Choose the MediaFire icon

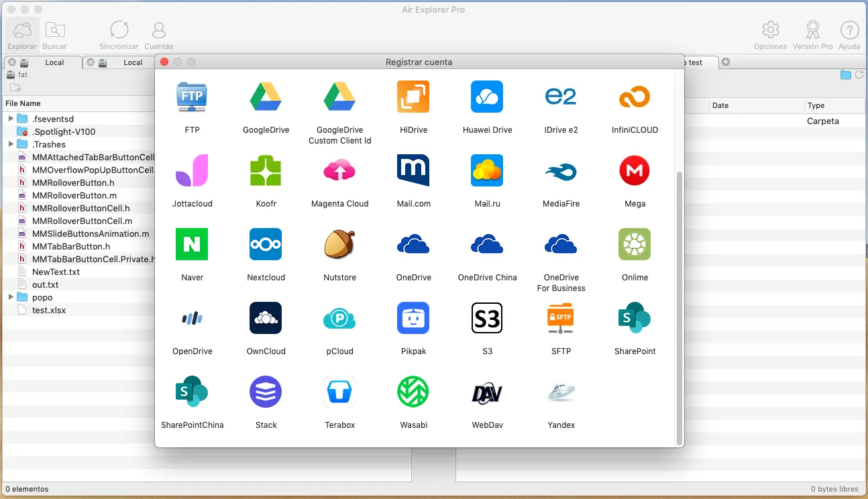pyautogui.click(x=561, y=170)
